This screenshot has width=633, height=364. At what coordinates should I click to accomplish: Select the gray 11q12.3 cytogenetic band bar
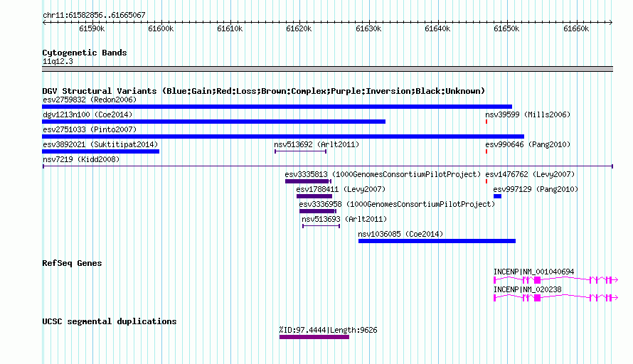coord(327,69)
